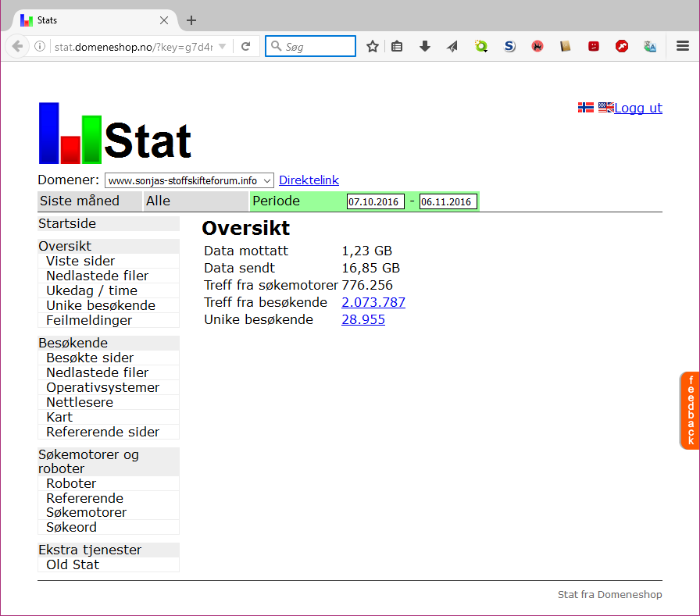Open the Firefox hamburger menu
This screenshot has height=616, width=700.
point(683,46)
